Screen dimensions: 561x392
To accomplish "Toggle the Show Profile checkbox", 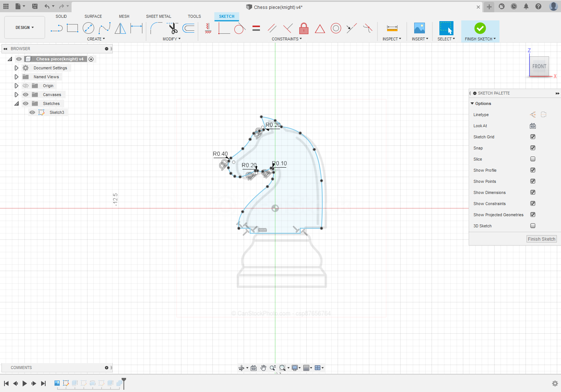I will 533,170.
